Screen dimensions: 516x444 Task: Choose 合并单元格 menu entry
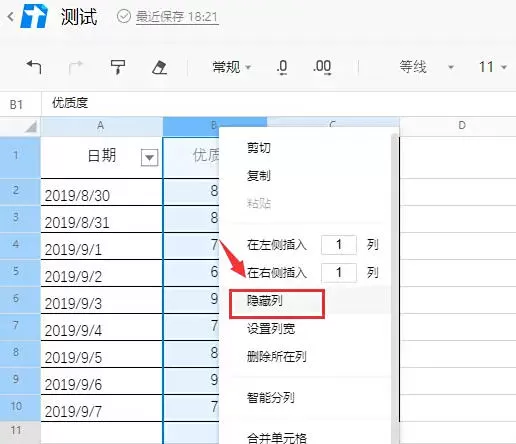[277, 437]
